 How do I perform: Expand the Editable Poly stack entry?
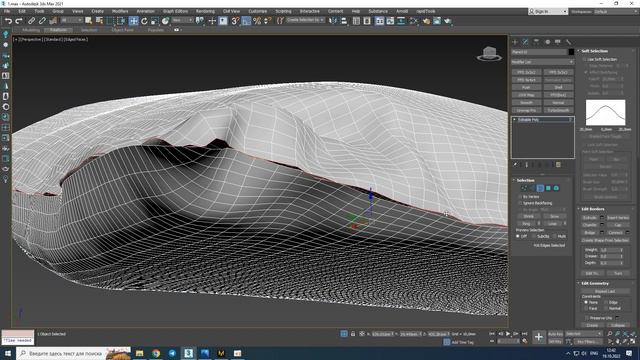pyautogui.click(x=514, y=120)
